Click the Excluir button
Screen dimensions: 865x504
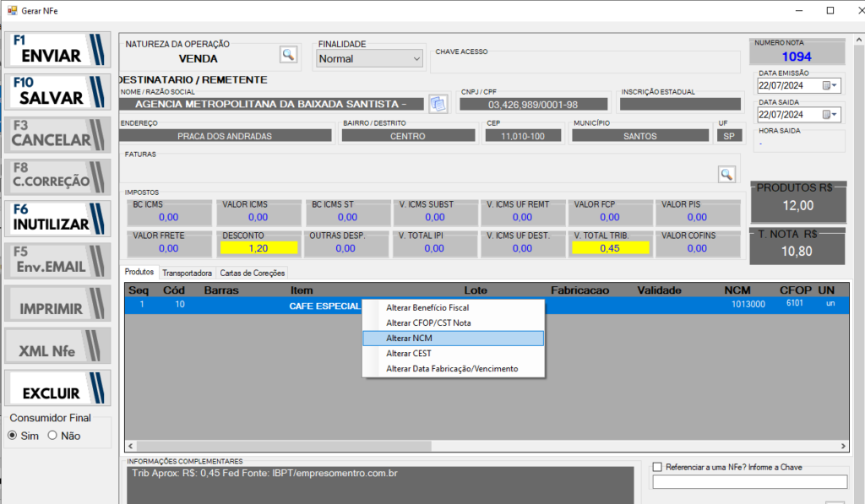(x=57, y=387)
